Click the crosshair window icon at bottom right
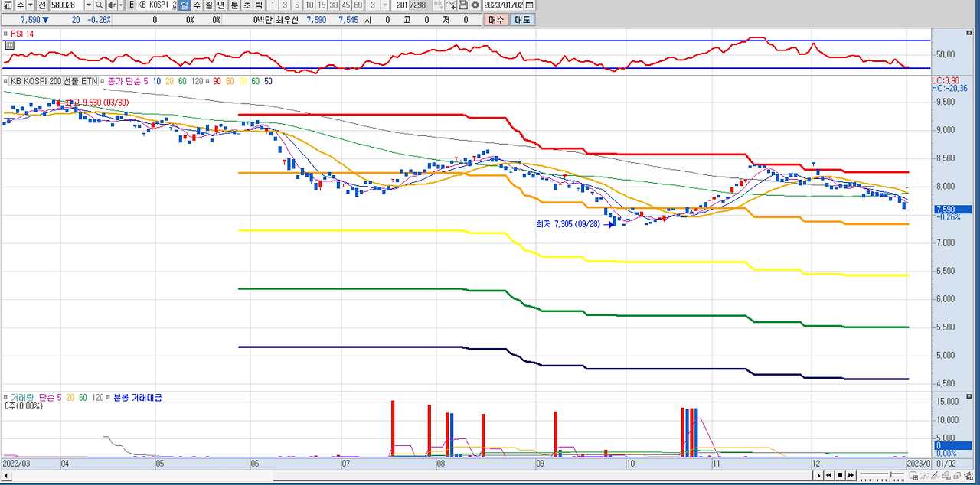Viewport: 980px width, 485px height. point(913,476)
